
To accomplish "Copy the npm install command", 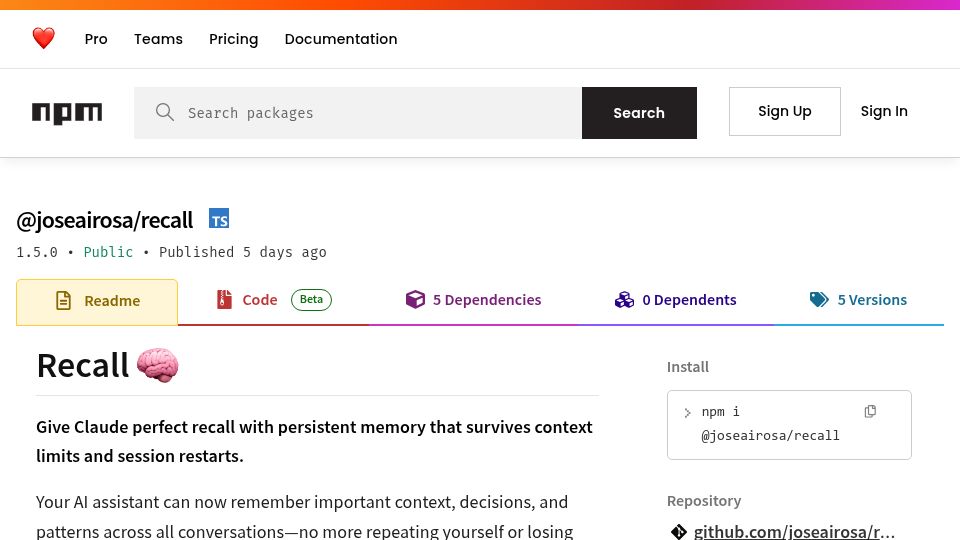I will pos(870,411).
